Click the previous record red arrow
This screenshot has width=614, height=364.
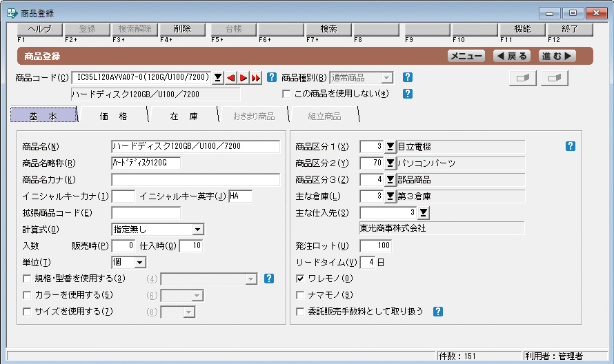(x=232, y=78)
